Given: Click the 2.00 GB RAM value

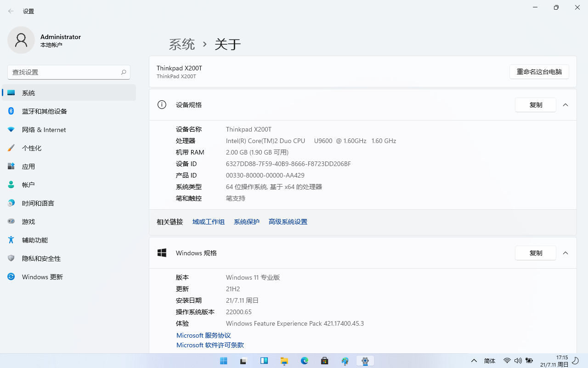Looking at the screenshot, I should pyautogui.click(x=257, y=152).
